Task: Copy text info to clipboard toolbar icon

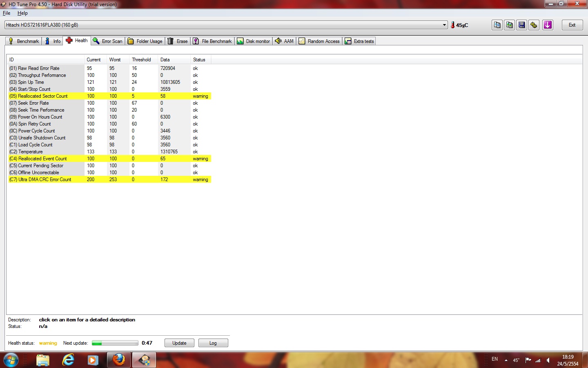Action: (497, 25)
